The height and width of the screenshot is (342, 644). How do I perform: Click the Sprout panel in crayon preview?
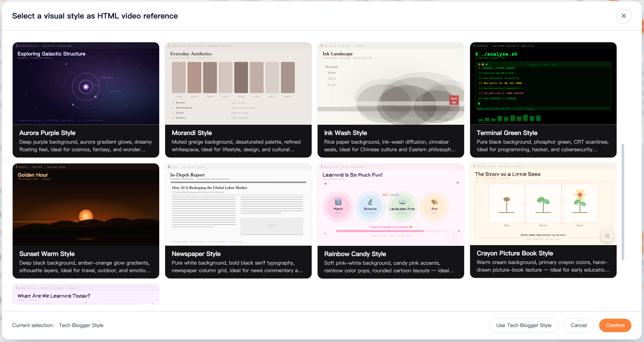(x=543, y=203)
